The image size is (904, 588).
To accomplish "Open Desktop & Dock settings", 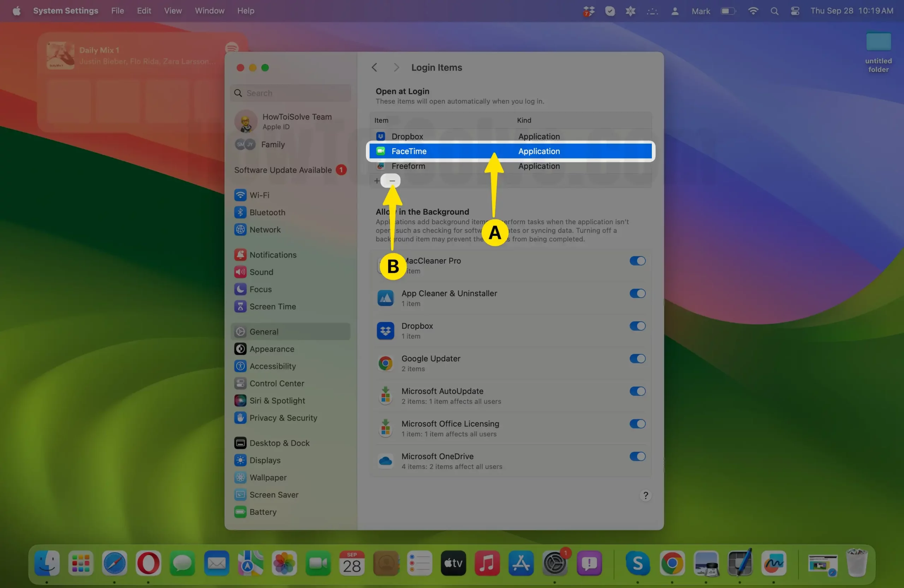I will 291,443.
